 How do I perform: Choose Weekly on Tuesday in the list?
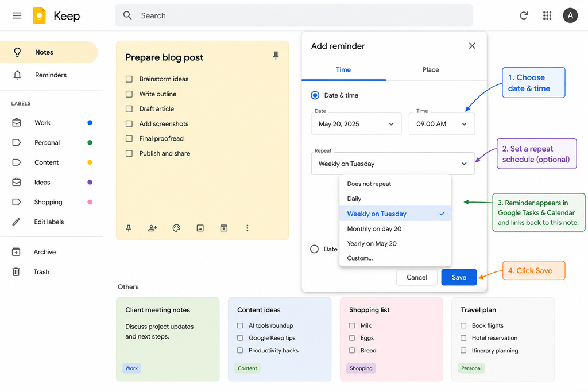[x=395, y=214]
